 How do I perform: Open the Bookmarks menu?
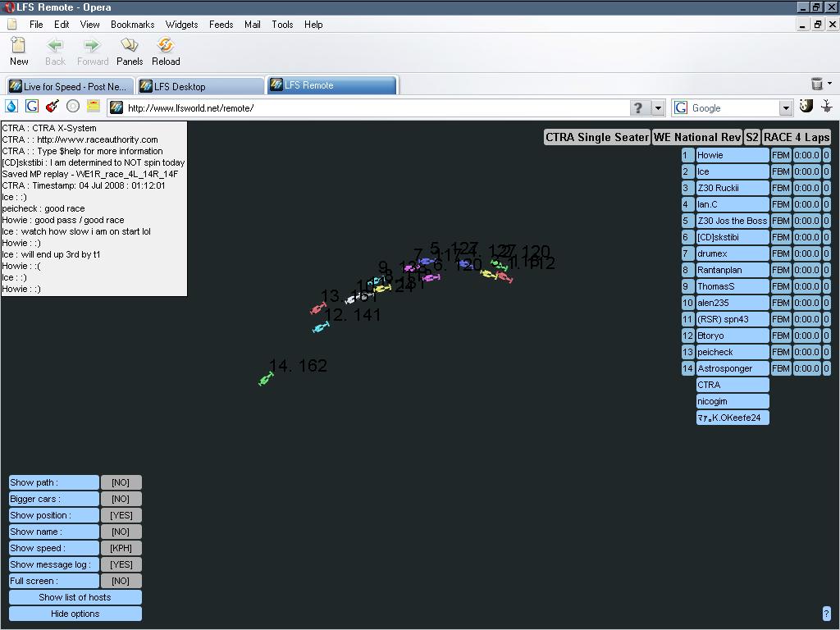tap(132, 25)
